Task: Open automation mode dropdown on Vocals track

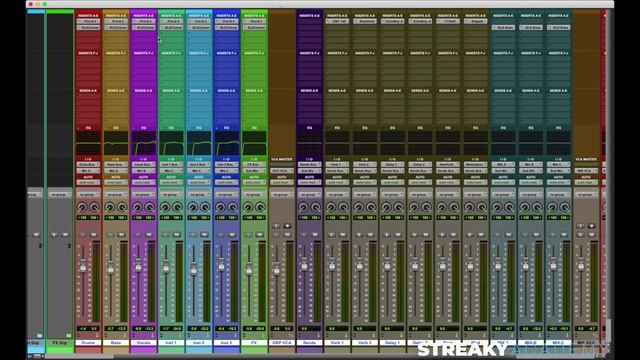Action: pyautogui.click(x=144, y=182)
